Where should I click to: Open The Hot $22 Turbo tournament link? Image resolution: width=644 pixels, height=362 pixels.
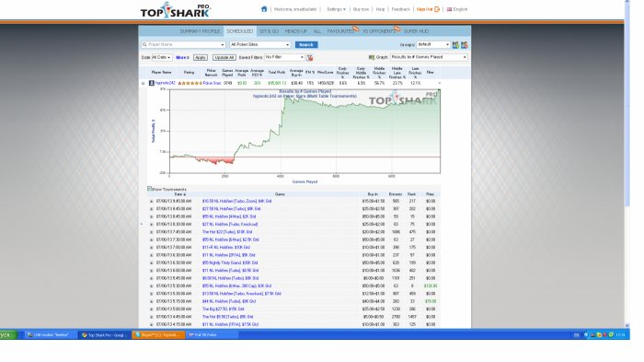pyautogui.click(x=227, y=232)
